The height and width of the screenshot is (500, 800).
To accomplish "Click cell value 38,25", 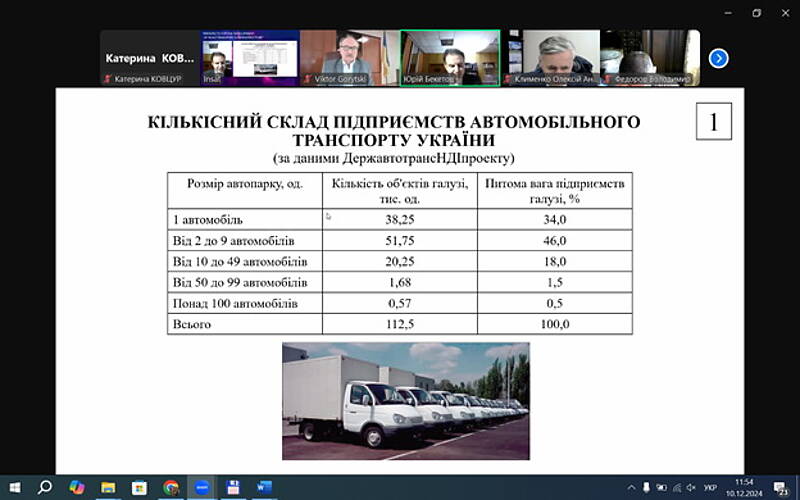I will tap(400, 220).
